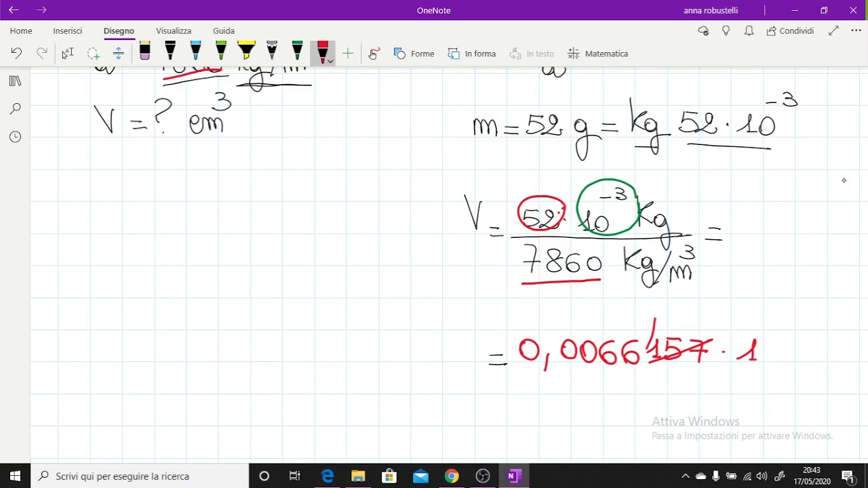This screenshot has height=488, width=868.
Task: Switch to the Home tab
Action: [x=21, y=30]
